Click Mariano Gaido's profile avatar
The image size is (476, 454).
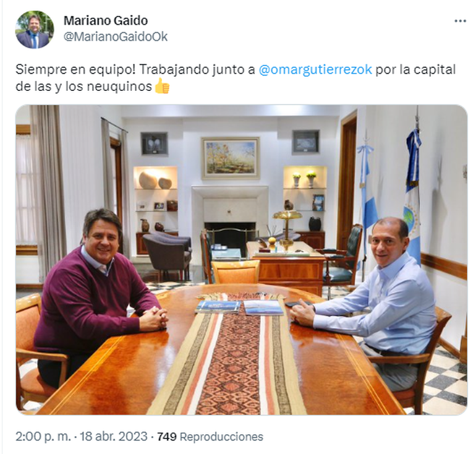click(x=35, y=30)
